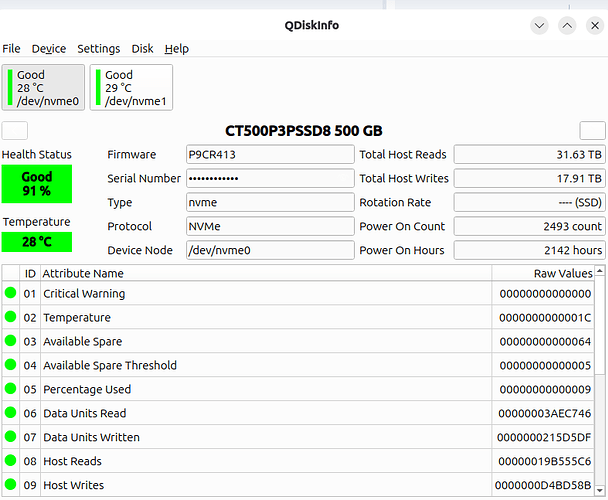This screenshot has height=500, width=608.
Task: Click raw value 00000019B555C6
Action: 544,461
